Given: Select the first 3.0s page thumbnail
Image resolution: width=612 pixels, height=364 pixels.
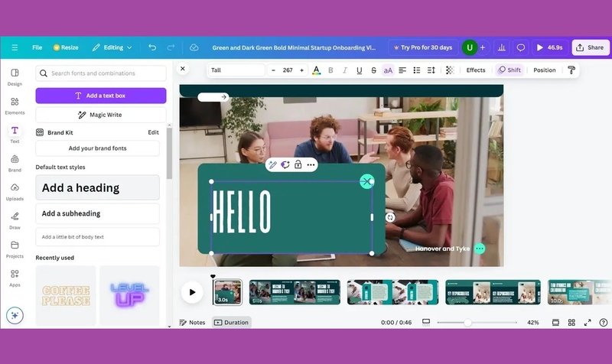Looking at the screenshot, I should (x=228, y=292).
